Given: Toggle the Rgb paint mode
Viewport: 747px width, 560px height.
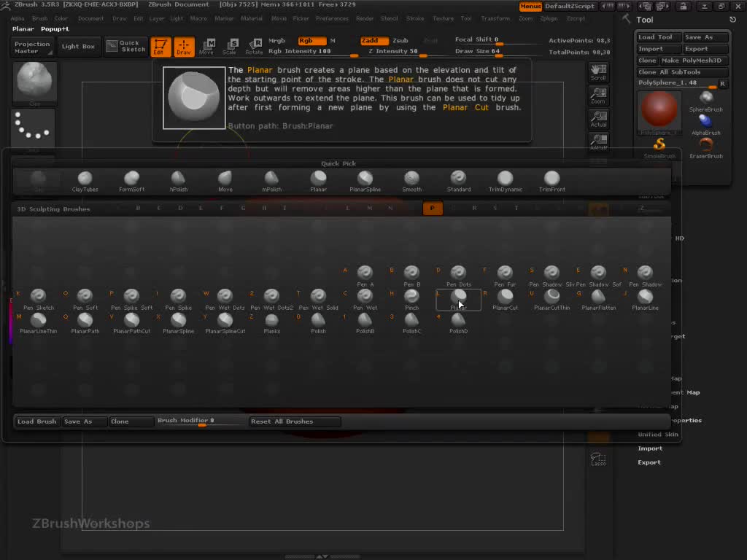Looking at the screenshot, I should click(312, 41).
